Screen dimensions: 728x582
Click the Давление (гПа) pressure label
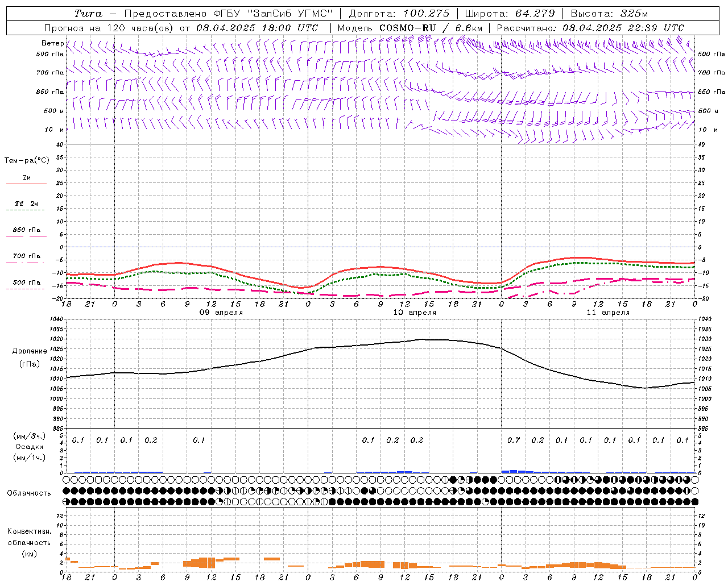26,357
